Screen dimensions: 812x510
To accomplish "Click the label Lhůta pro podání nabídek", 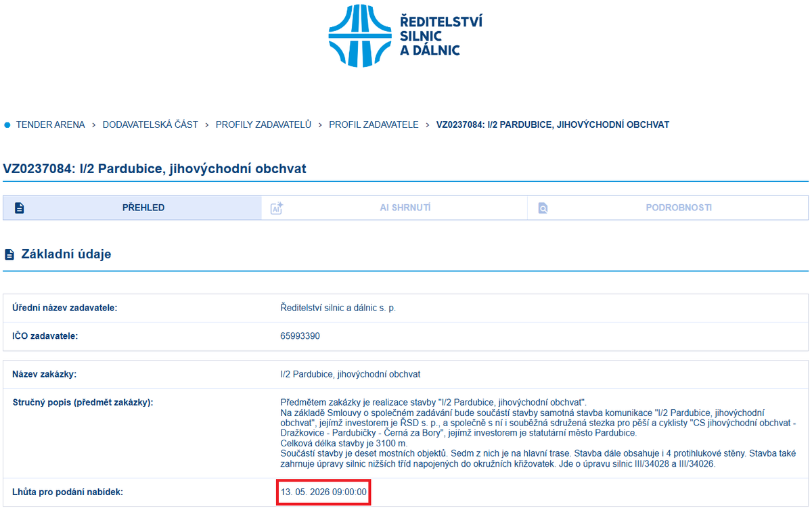I will 68,492.
